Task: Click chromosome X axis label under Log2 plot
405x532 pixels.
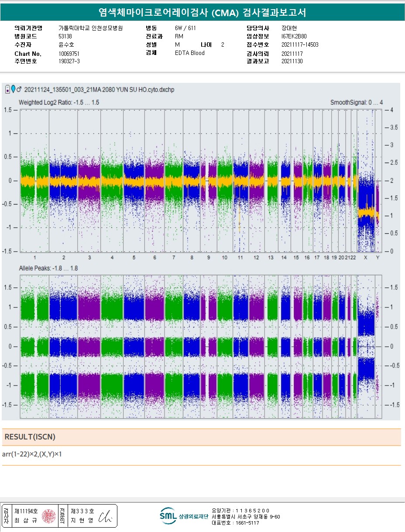Action: (x=366, y=258)
